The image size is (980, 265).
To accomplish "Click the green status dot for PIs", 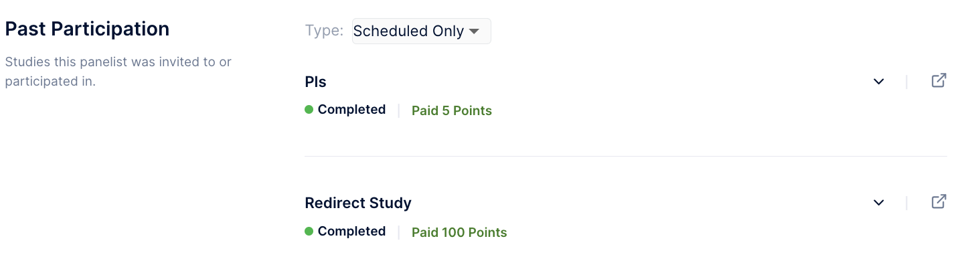I will tap(309, 110).
